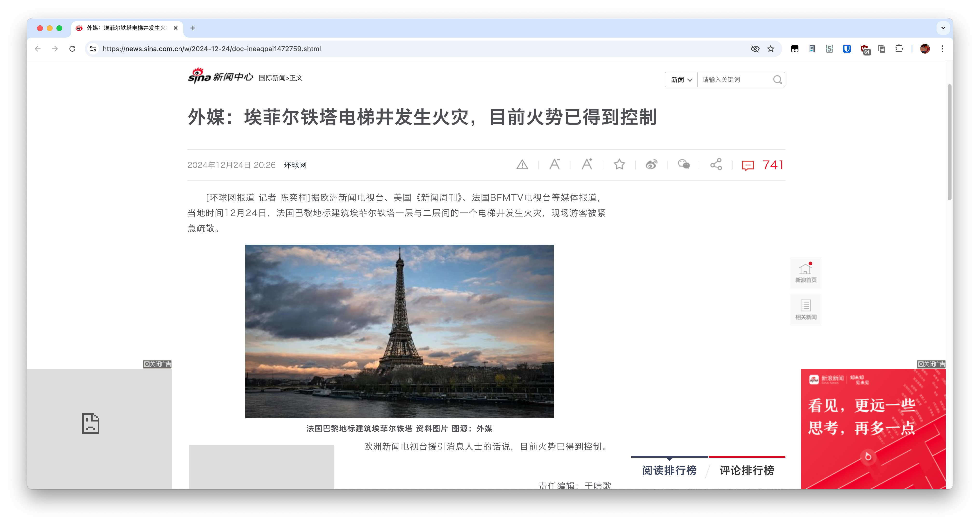Image resolution: width=980 pixels, height=525 pixels.
Task: Open 相关新闻 from the sidebar
Action: click(805, 310)
